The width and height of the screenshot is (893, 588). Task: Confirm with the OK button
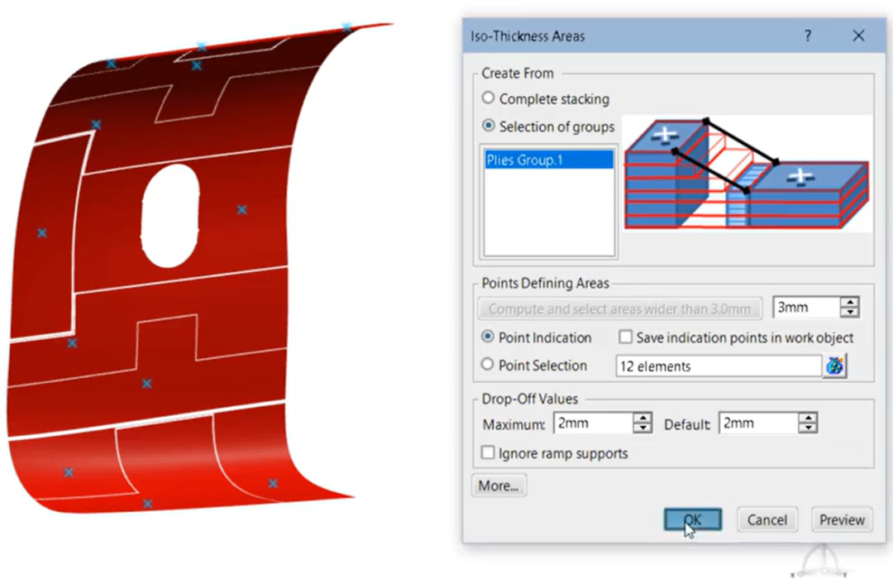click(x=693, y=519)
